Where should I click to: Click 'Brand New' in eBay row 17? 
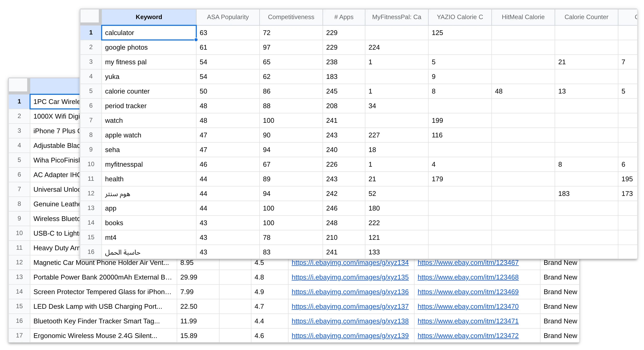point(560,336)
